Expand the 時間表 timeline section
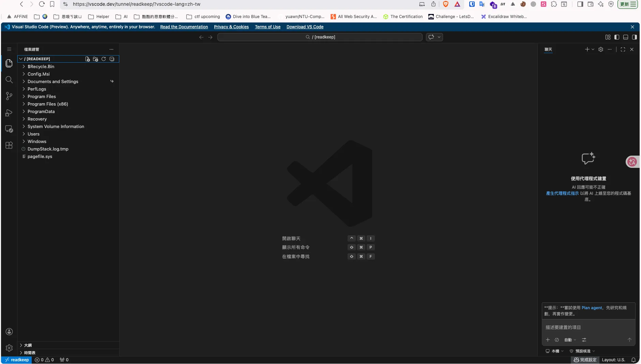Image resolution: width=641 pixels, height=364 pixels. [x=68, y=353]
